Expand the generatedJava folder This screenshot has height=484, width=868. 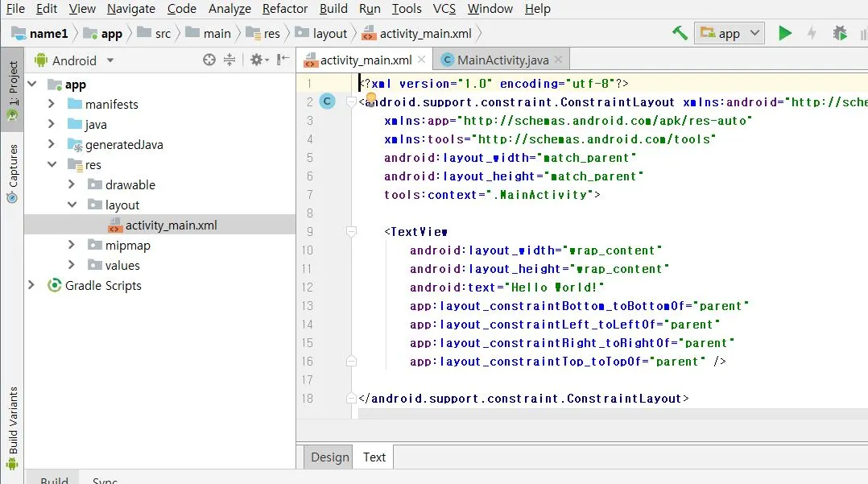[52, 144]
